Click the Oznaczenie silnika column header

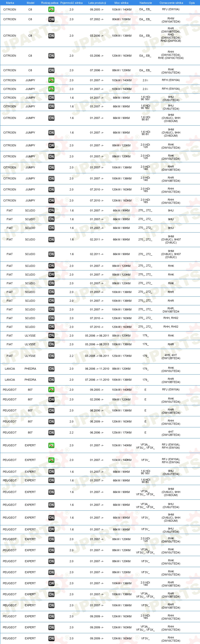pyautogui.click(x=171, y=3)
